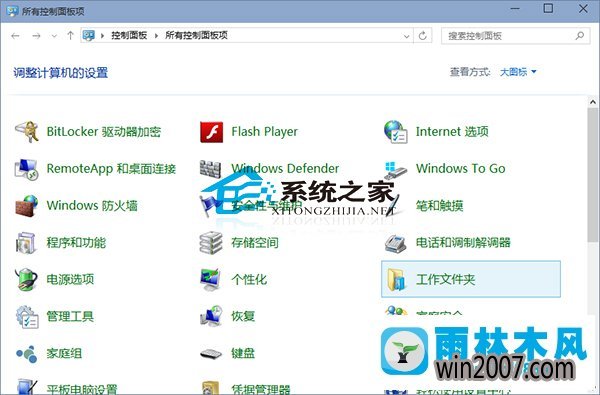The height and width of the screenshot is (395, 600).
Task: Open the 程序和功能 icon
Action: 26,243
